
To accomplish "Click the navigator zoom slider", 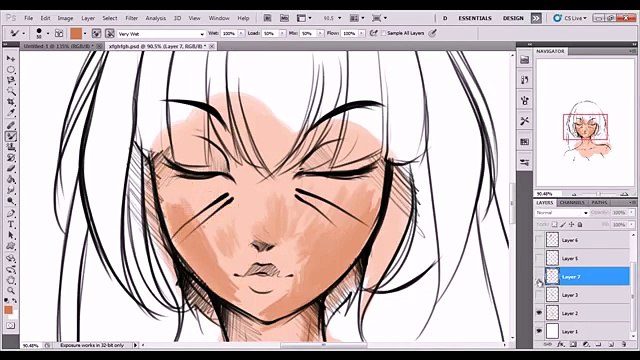I will [x=598, y=194].
